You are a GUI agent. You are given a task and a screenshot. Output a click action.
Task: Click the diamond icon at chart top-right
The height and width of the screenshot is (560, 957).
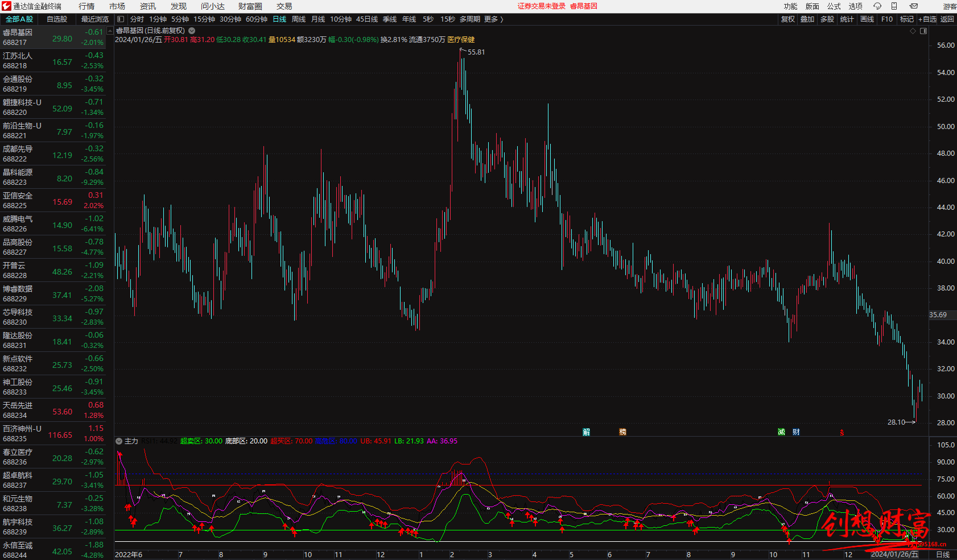point(913,31)
